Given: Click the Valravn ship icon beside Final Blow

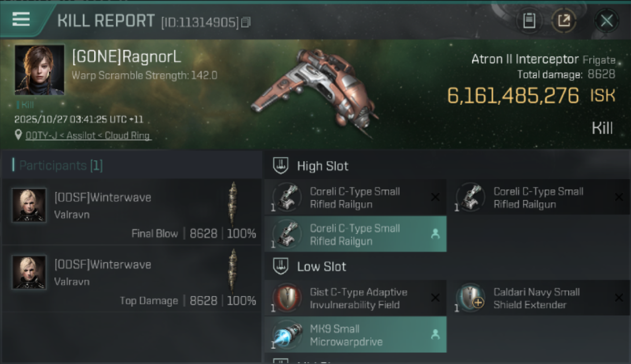Looking at the screenshot, I should coord(233,203).
